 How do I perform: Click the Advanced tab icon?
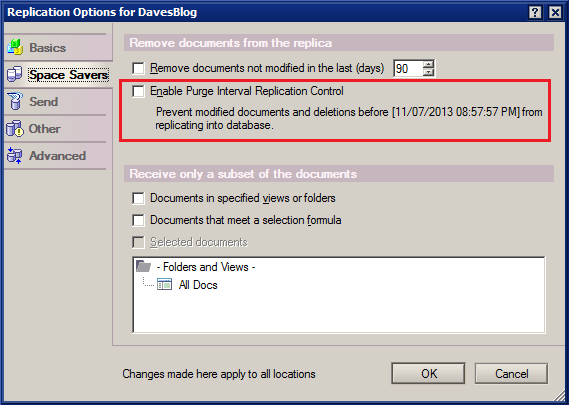click(15, 155)
